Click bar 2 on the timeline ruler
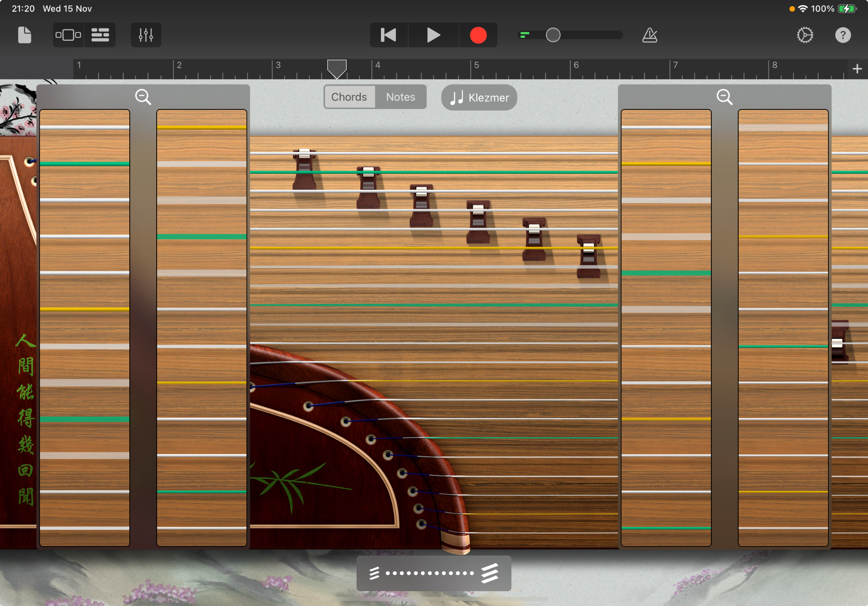This screenshot has width=868, height=606. click(179, 65)
